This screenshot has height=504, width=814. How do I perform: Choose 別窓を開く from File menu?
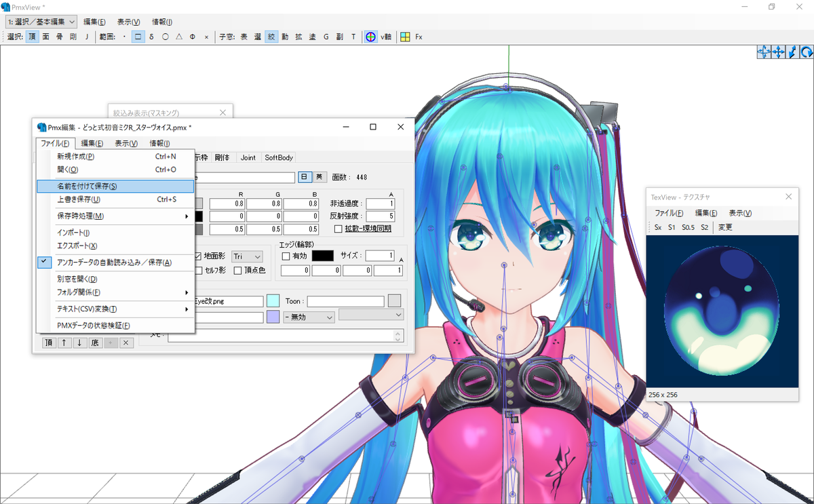(x=115, y=279)
